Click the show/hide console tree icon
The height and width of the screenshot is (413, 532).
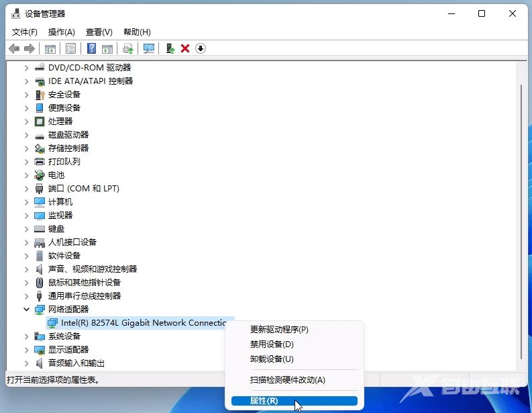tap(50, 48)
